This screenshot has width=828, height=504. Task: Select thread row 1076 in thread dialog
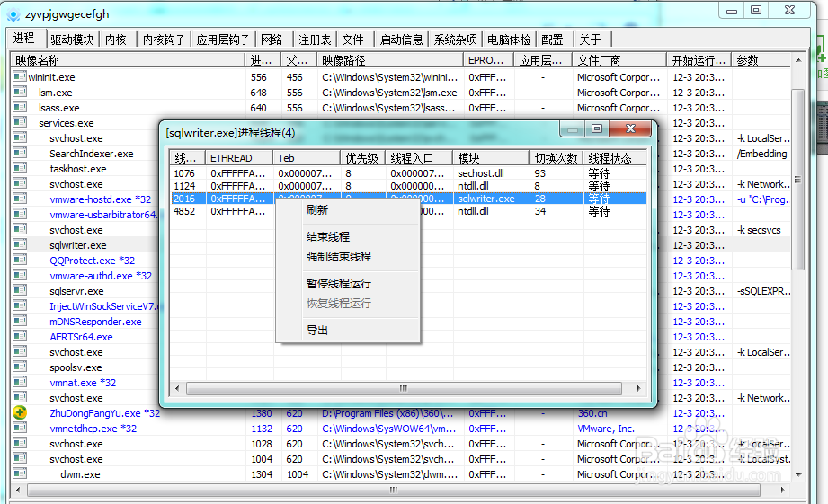coord(408,173)
